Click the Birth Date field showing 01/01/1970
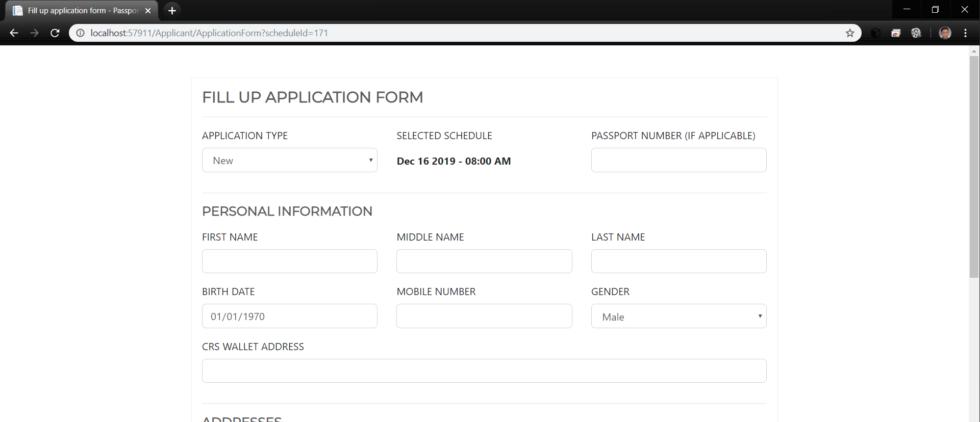Image resolution: width=980 pixels, height=422 pixels. pyautogui.click(x=290, y=316)
